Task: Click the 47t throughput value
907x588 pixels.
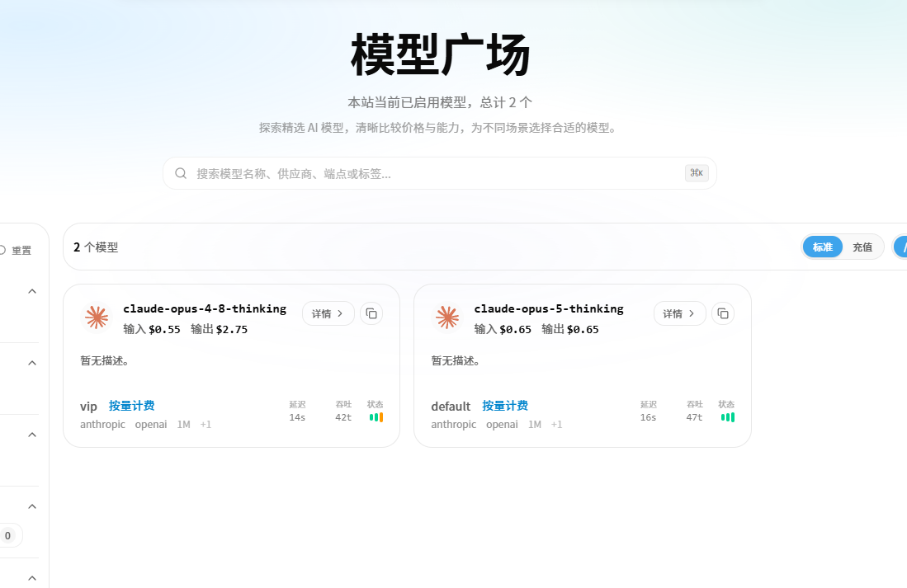Action: click(x=694, y=417)
